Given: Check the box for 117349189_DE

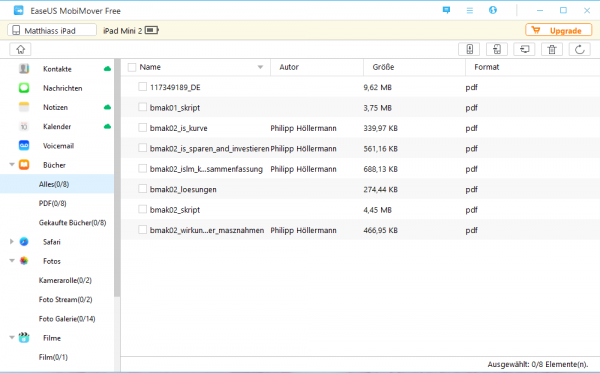Looking at the screenshot, I should coord(142,87).
